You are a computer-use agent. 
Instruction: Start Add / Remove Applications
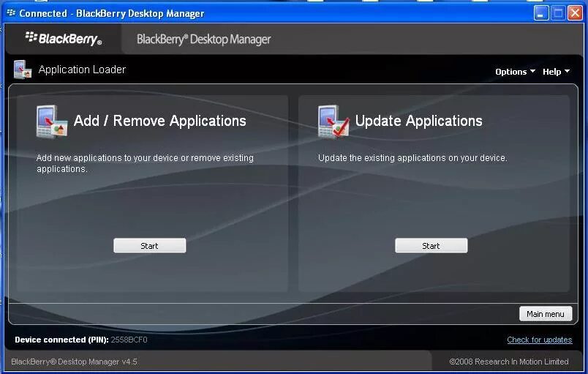click(x=150, y=246)
